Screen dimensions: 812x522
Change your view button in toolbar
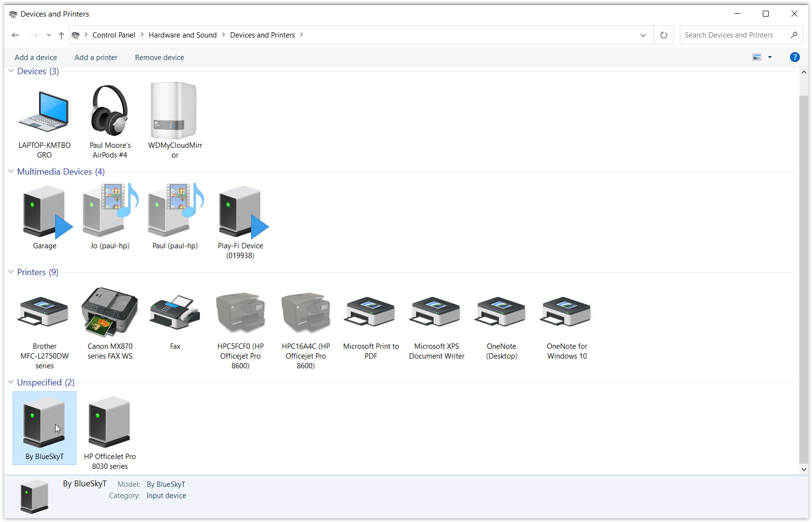[x=757, y=58]
